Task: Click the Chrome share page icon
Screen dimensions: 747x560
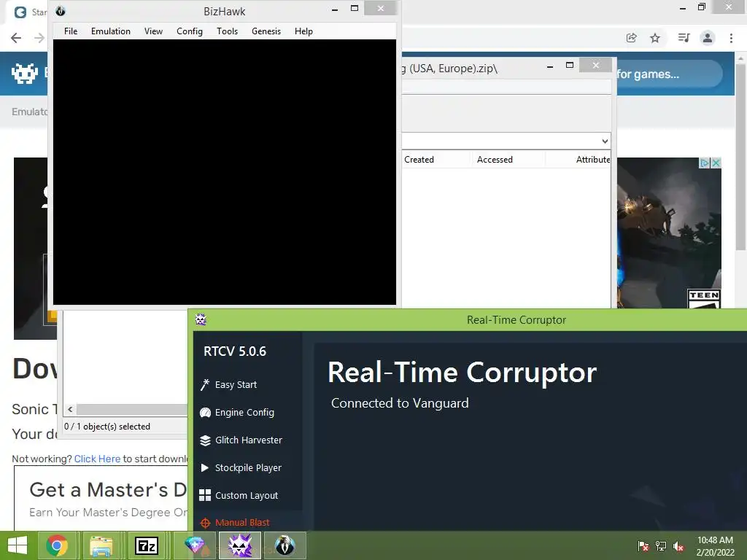Action: coord(631,38)
